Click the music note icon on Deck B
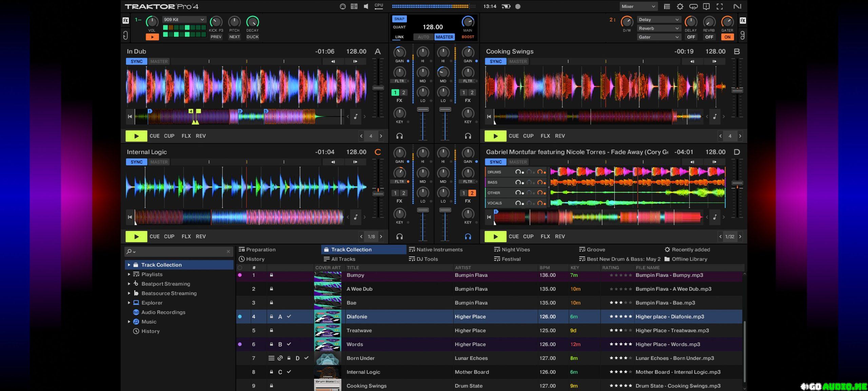The width and height of the screenshot is (868, 391). (715, 116)
